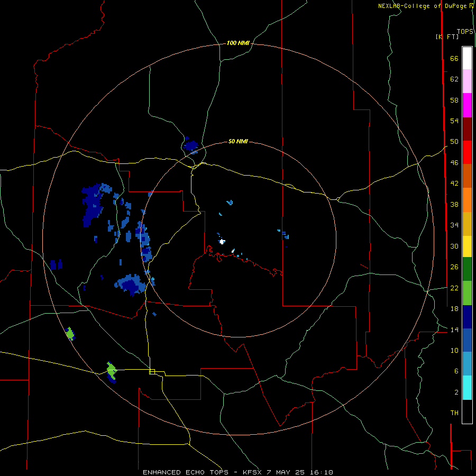Click the '42' legend value
The height and width of the screenshot is (476, 476).
[x=454, y=183]
